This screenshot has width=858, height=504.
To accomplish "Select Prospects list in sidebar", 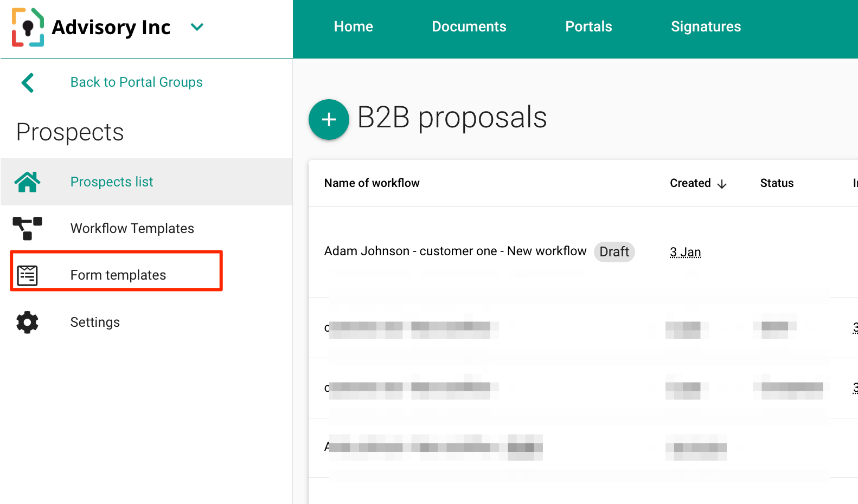I will pos(112,182).
